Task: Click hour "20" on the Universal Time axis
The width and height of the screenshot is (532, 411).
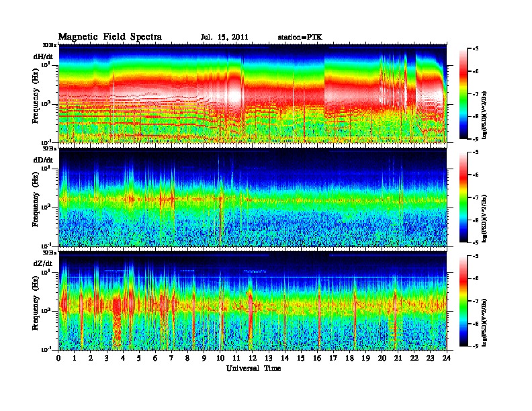Action: (x=382, y=358)
